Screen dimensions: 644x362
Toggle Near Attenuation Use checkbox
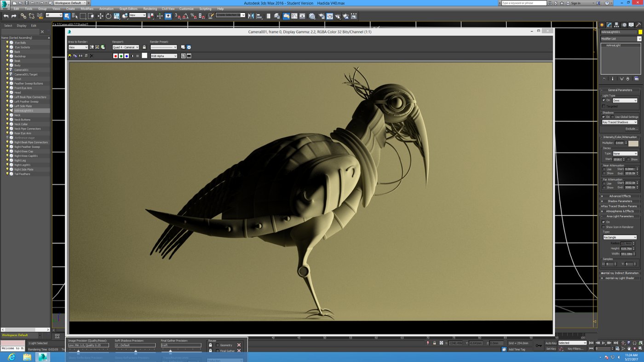pyautogui.click(x=604, y=169)
